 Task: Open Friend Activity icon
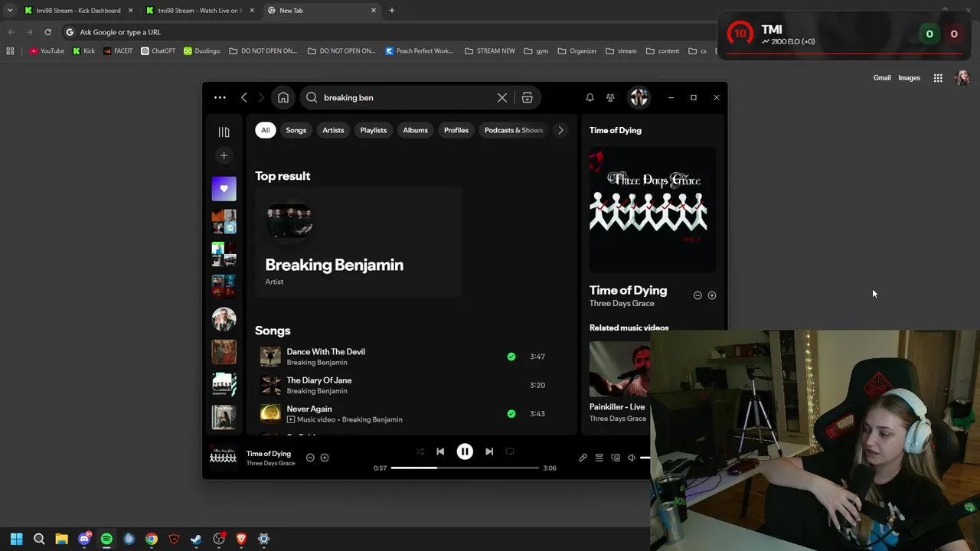click(x=610, y=97)
